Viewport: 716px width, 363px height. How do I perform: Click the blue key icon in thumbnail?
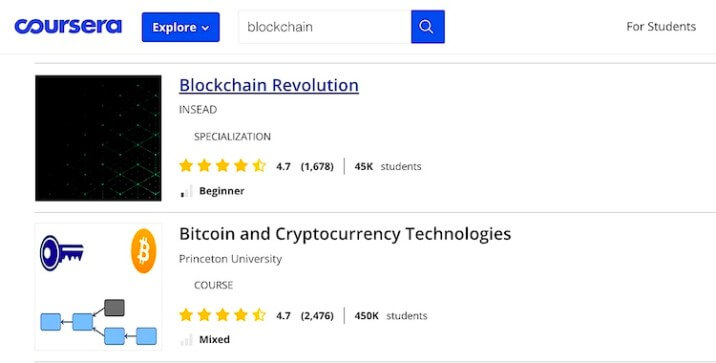[62, 253]
